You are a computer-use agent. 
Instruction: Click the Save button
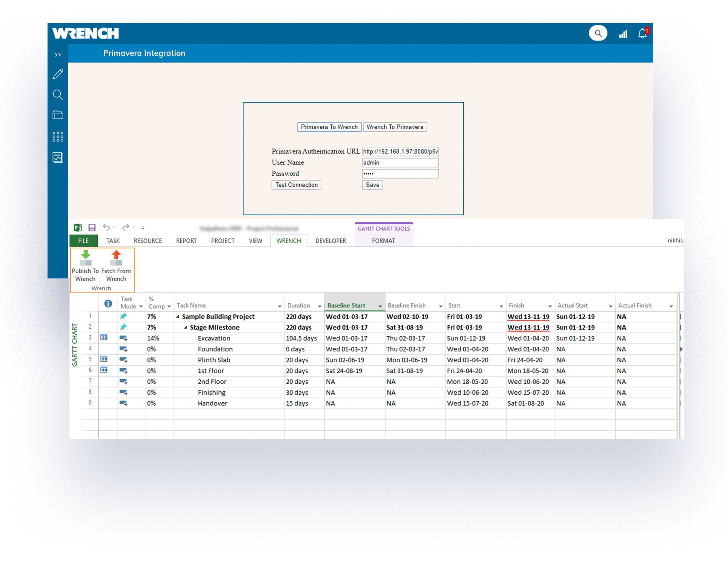tap(372, 185)
